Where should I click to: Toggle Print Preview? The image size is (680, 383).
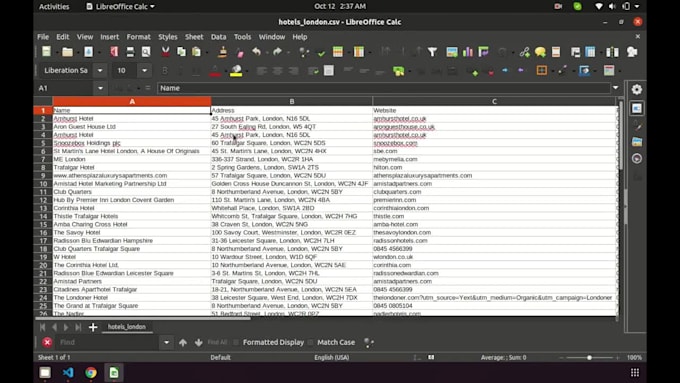click(x=146, y=52)
